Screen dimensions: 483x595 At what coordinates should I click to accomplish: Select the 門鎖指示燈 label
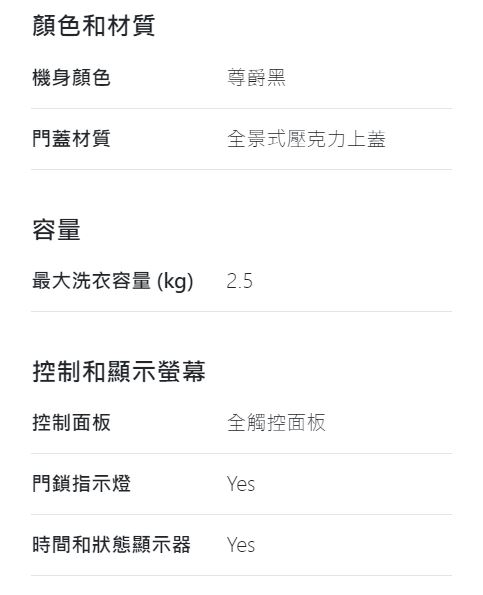[81, 483]
